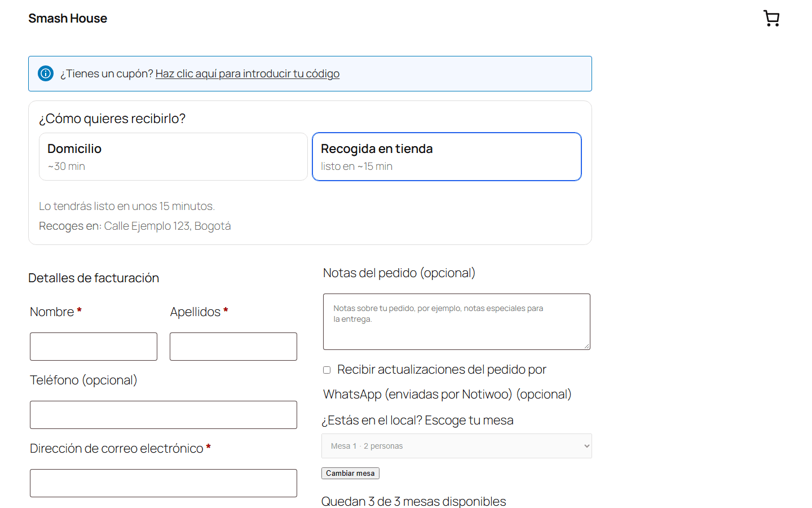
Task: Select the Domicilio delivery option
Action: 173,157
